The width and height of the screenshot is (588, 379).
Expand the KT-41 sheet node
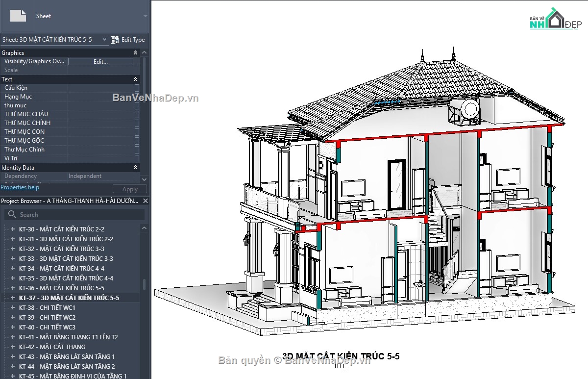click(13, 337)
